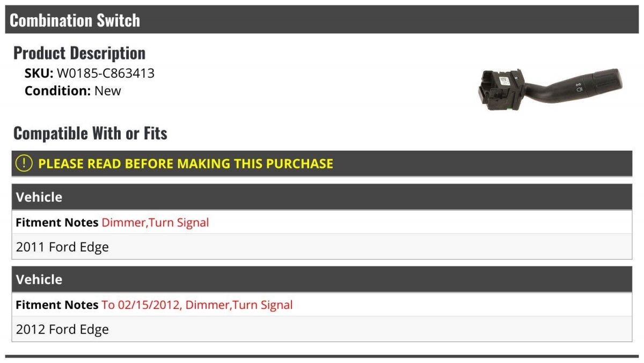Click the first Vehicle table header

[x=322, y=197]
